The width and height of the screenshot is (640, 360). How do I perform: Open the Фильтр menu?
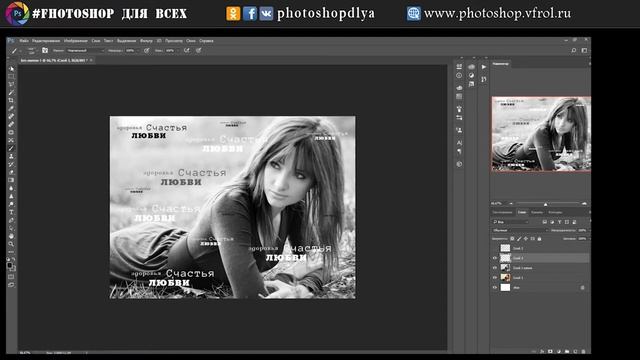pyautogui.click(x=146, y=41)
